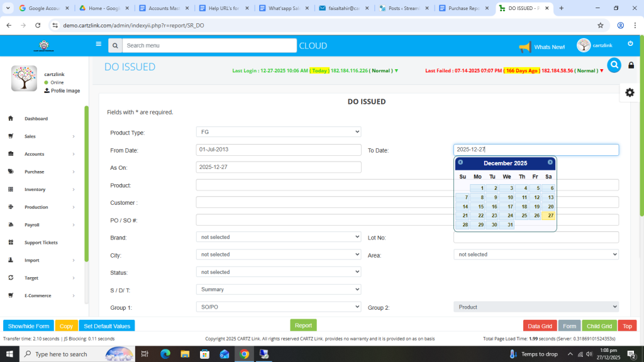Open the Brand dropdown

(x=278, y=237)
